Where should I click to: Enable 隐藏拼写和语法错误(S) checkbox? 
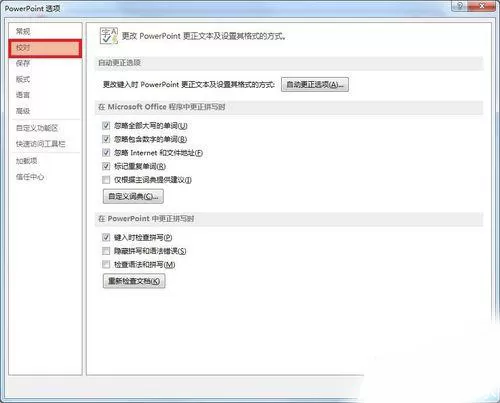point(106,251)
